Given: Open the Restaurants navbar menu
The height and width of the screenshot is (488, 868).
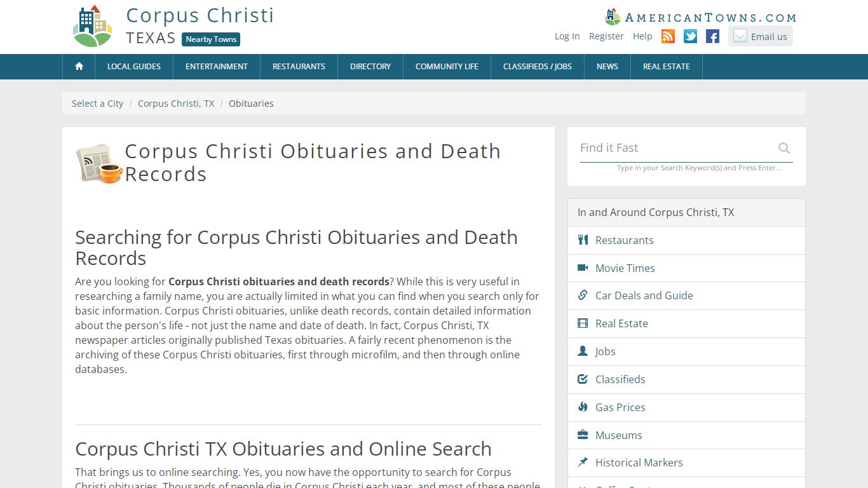Looking at the screenshot, I should (x=299, y=66).
